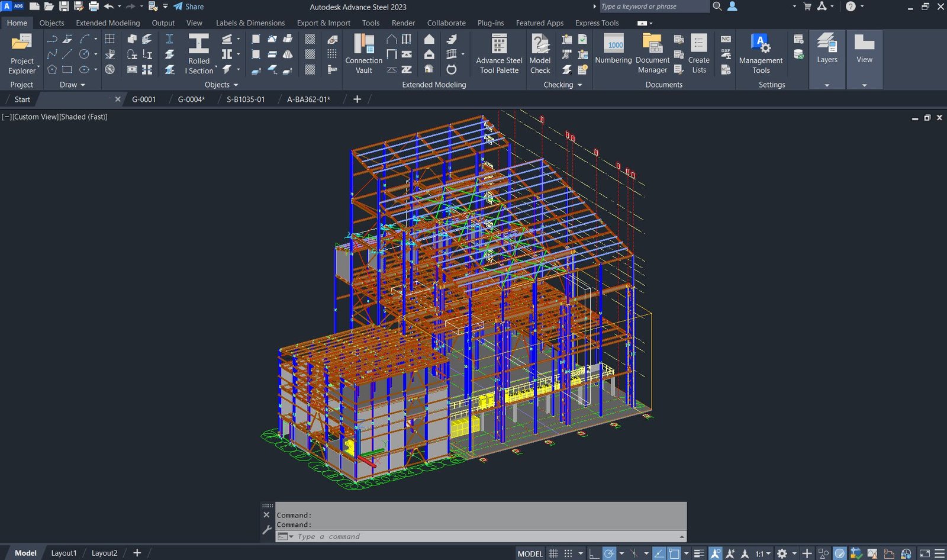Open the Labels & Dimensions tab
Screen dimensions: 947x560
click(x=250, y=22)
